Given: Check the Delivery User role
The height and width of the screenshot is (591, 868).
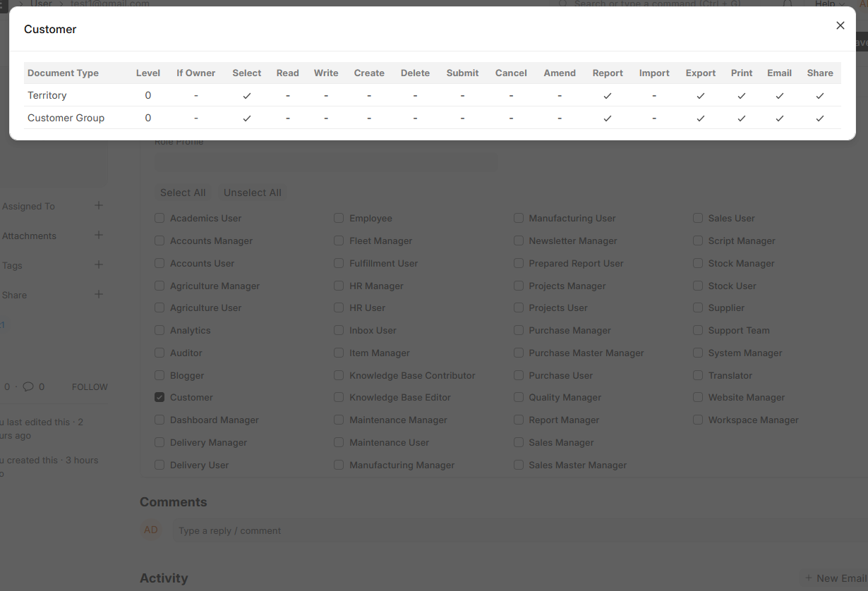Looking at the screenshot, I should tap(159, 465).
